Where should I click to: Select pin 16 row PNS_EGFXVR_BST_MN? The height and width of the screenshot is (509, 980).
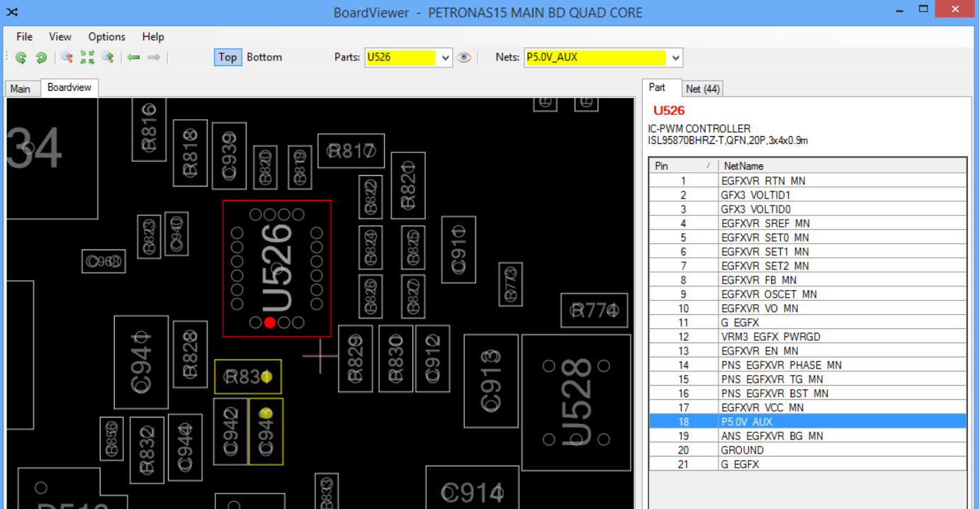(808, 393)
